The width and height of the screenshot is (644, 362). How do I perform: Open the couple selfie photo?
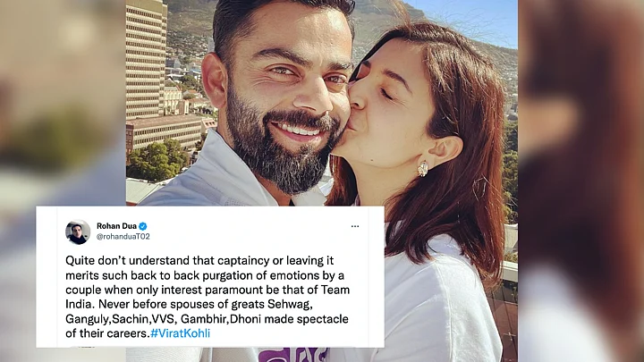(x=322, y=103)
